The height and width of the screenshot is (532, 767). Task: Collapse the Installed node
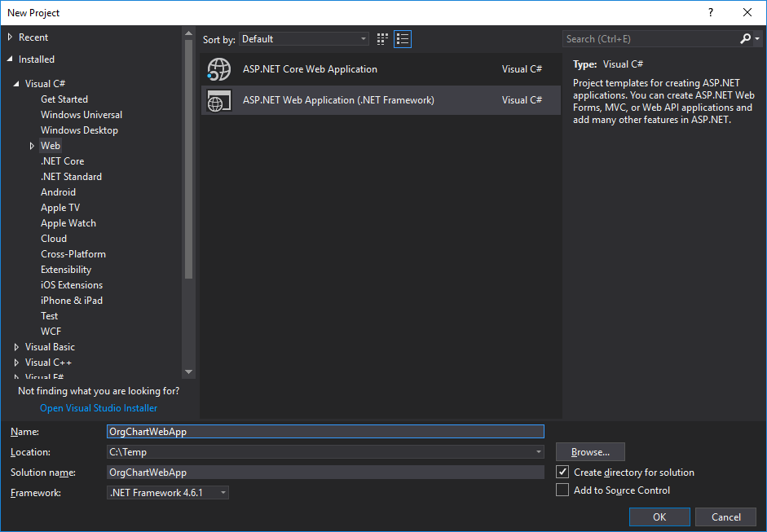(x=10, y=59)
